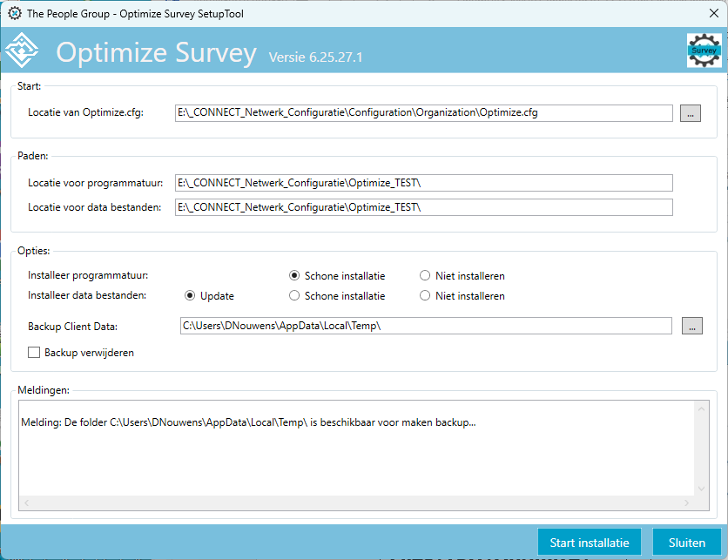Click the Sluiten button
This screenshot has height=560, width=728.
pos(687,543)
